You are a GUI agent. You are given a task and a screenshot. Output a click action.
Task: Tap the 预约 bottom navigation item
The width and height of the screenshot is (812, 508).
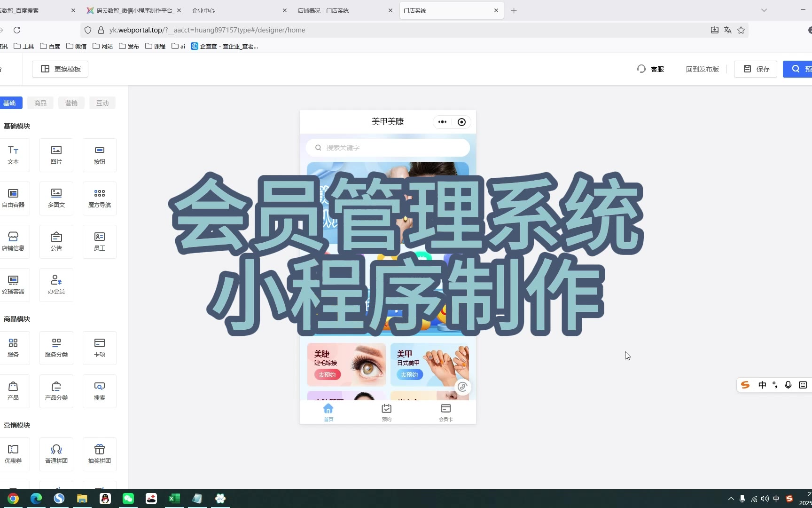point(387,412)
